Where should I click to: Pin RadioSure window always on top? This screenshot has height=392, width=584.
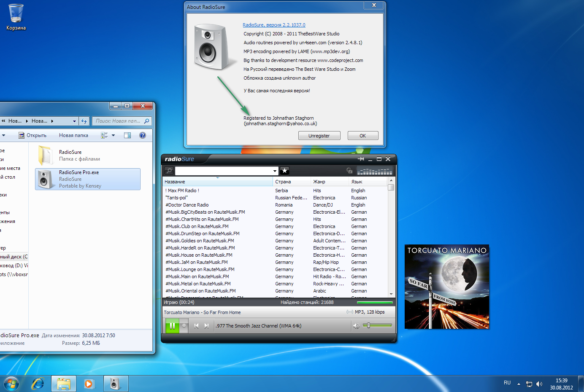coord(361,159)
